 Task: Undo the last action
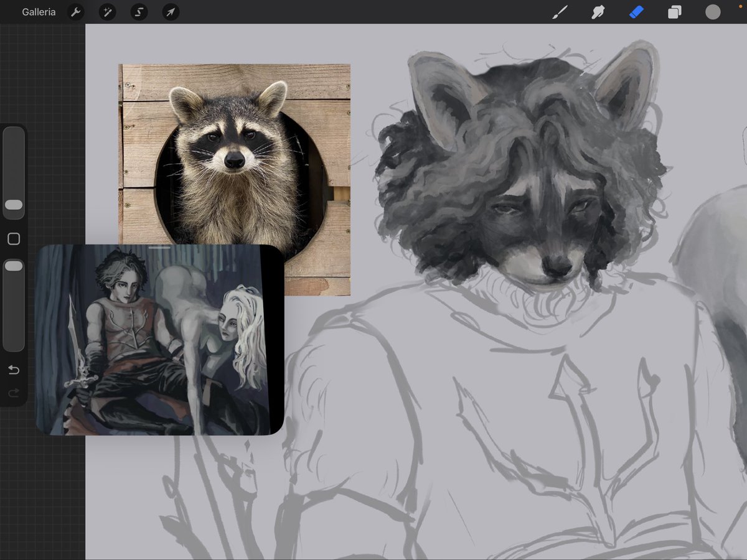pos(14,370)
